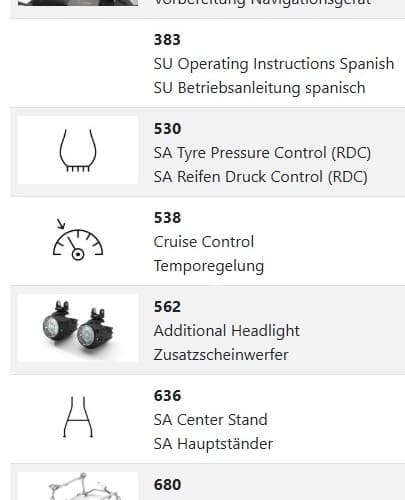Click the cruise control speedometer icon
The width and height of the screenshot is (405, 500).
(78, 239)
